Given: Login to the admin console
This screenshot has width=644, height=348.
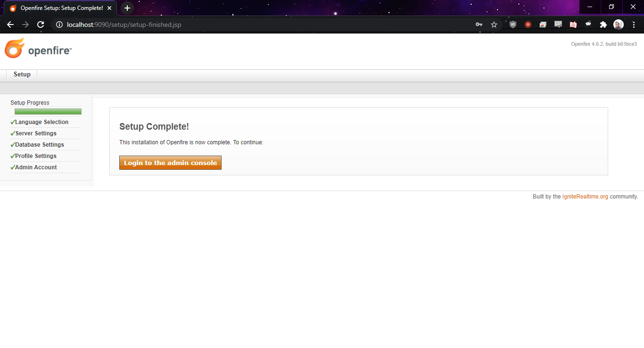Looking at the screenshot, I should pos(170,163).
